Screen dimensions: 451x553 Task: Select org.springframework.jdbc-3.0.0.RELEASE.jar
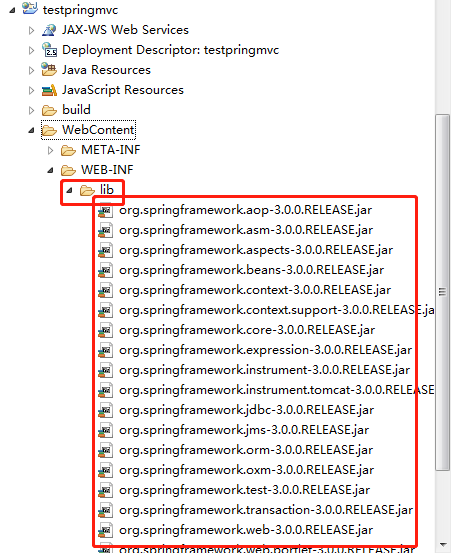(x=246, y=411)
